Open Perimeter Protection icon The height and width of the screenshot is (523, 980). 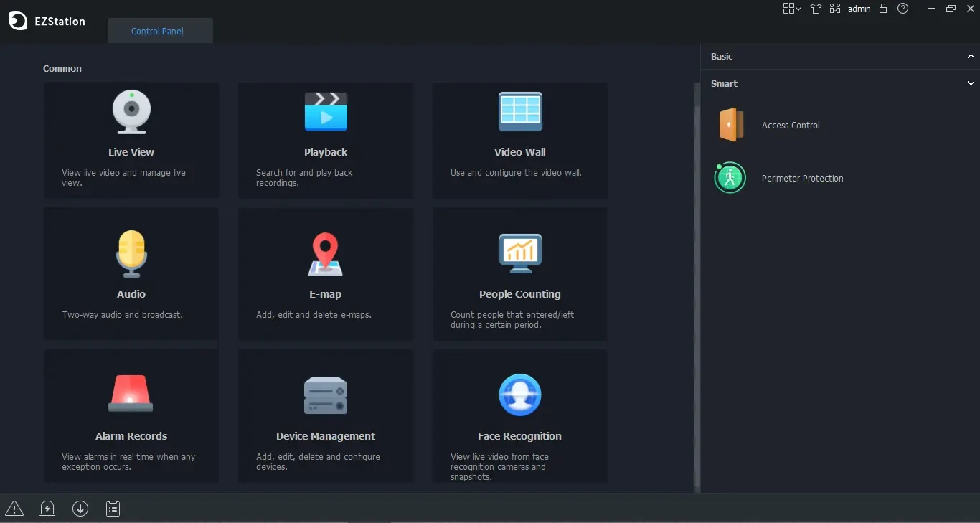(730, 178)
